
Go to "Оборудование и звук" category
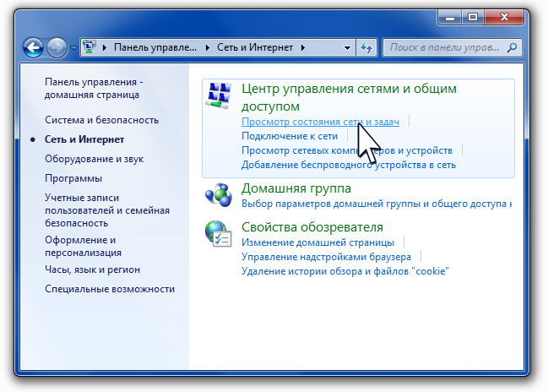(93, 159)
